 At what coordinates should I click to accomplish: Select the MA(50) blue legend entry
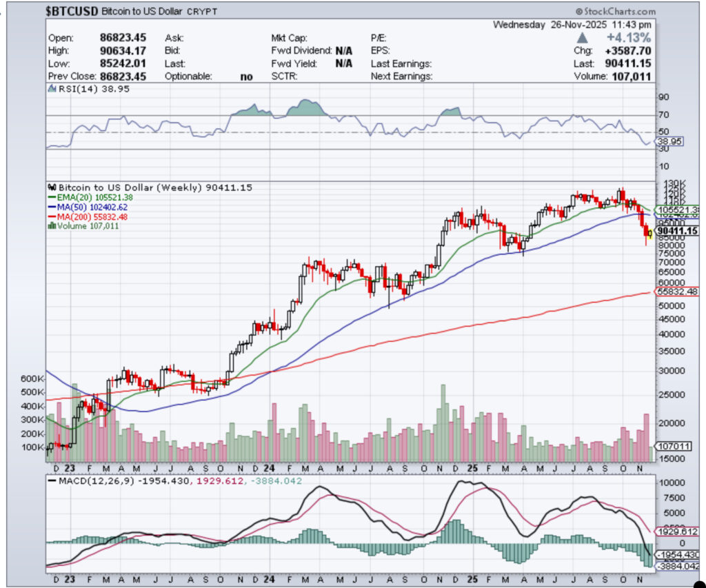coord(87,206)
